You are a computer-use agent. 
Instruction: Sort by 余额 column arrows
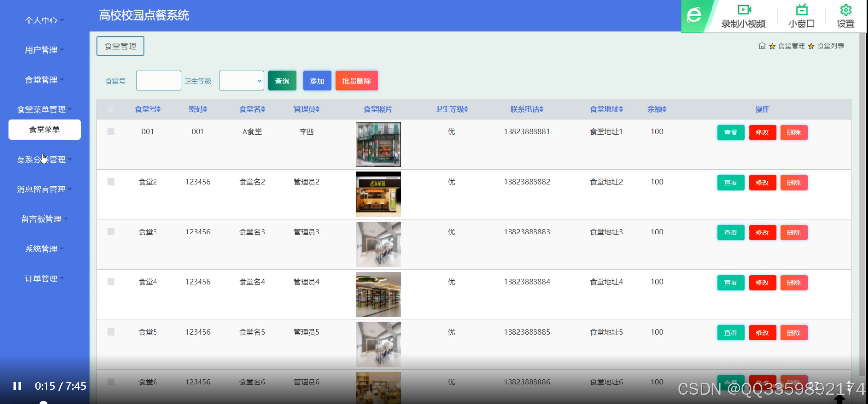664,109
